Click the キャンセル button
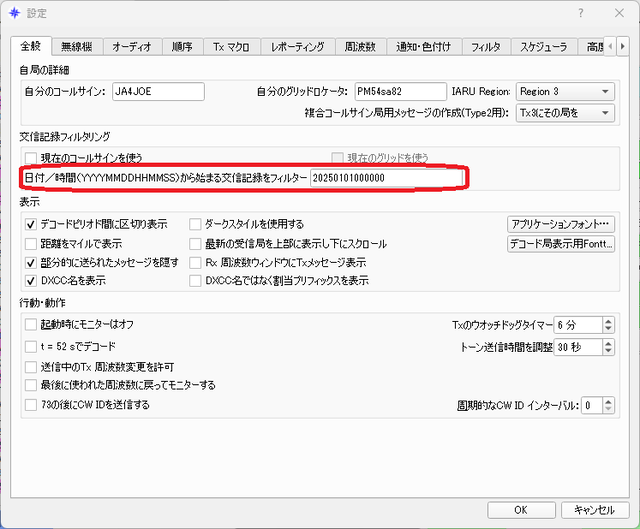The width and height of the screenshot is (640, 529). [594, 510]
